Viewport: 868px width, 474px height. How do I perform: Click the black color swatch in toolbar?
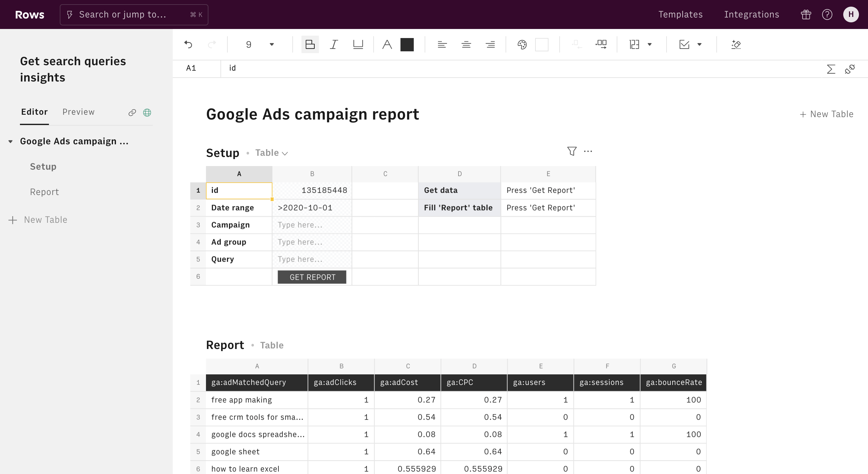[407, 44]
